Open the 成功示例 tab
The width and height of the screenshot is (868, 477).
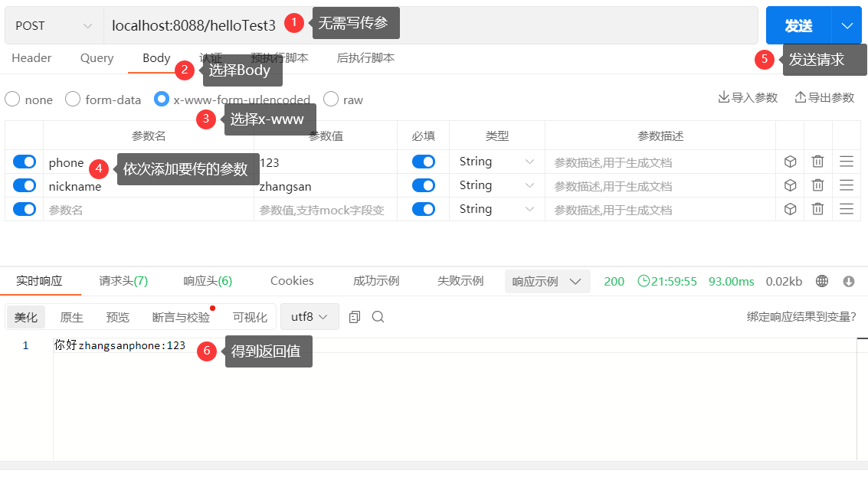376,281
